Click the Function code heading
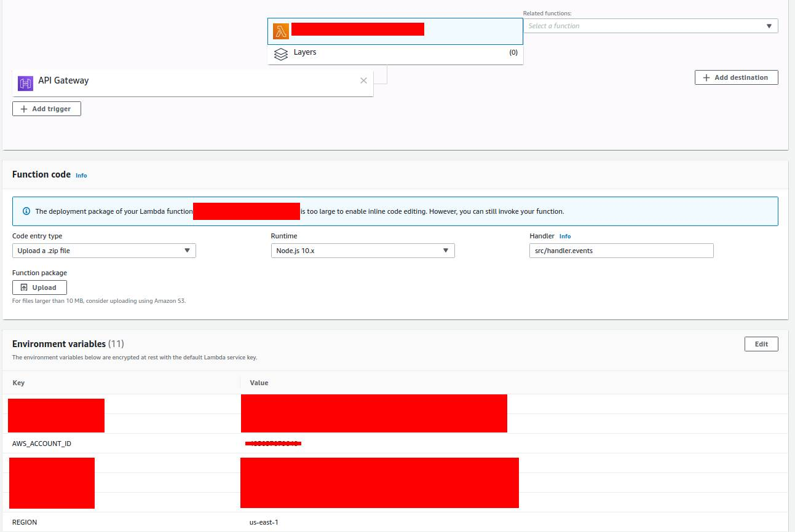Image resolution: width=795 pixels, height=532 pixels. pyautogui.click(x=41, y=174)
